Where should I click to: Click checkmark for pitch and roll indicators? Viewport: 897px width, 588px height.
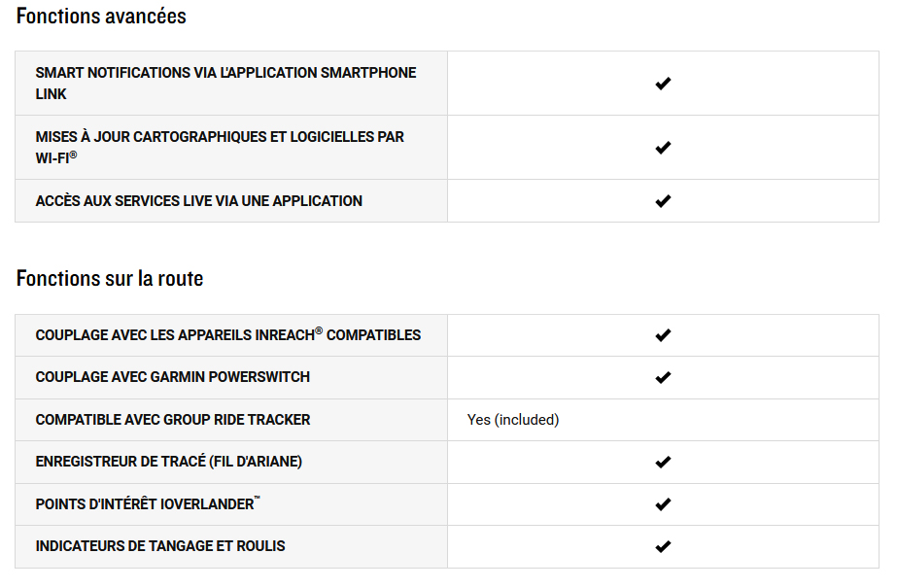(663, 546)
